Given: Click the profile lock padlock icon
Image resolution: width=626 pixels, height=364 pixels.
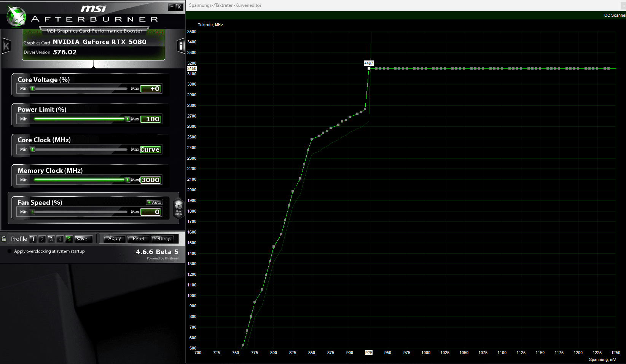Looking at the screenshot, I should pos(4,239).
